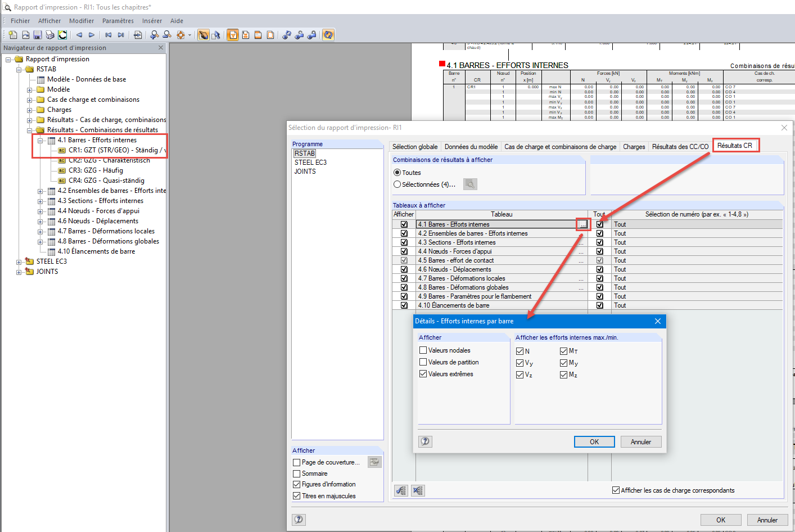Click the zoom in magnifier icon
795x532 pixels.
pos(155,35)
